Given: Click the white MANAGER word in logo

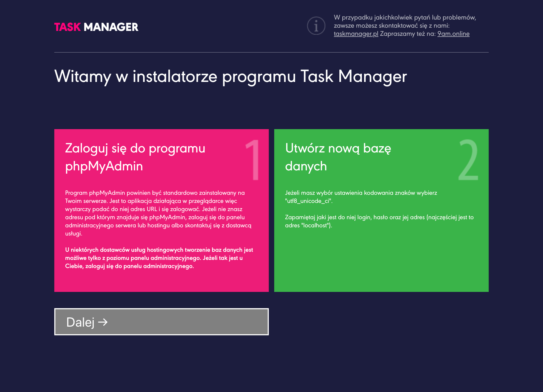Looking at the screenshot, I should pos(111,27).
